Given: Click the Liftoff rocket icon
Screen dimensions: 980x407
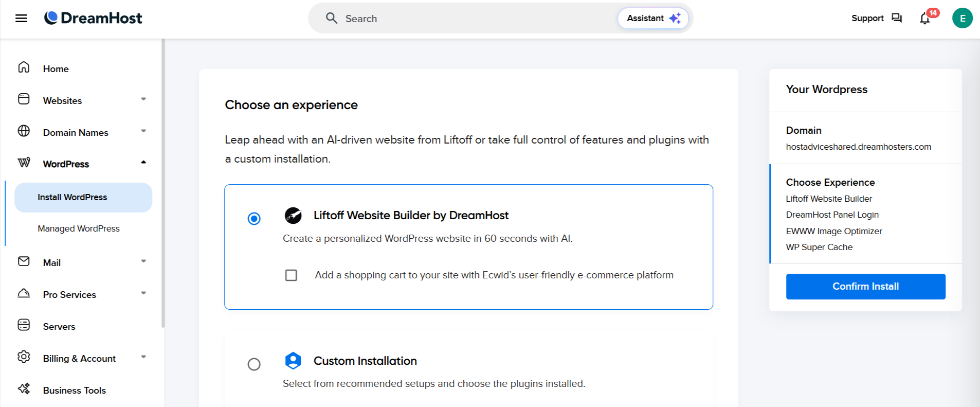Looking at the screenshot, I should 293,215.
